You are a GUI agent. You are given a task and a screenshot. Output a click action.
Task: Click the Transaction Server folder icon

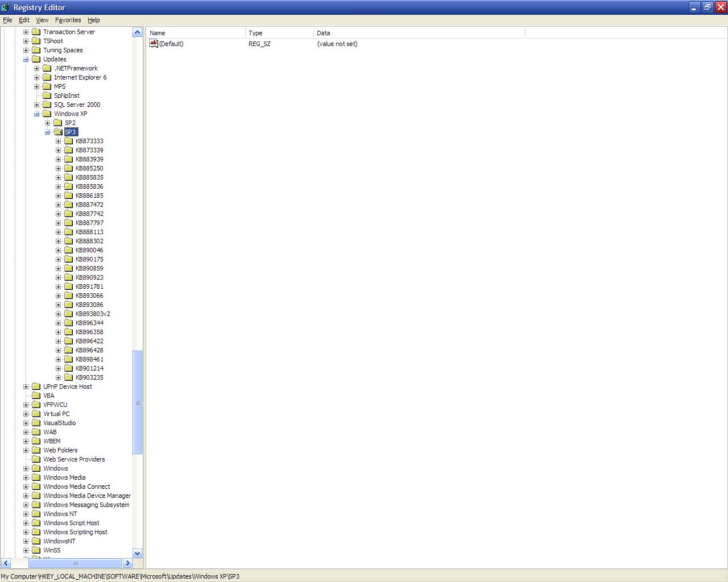click(36, 32)
